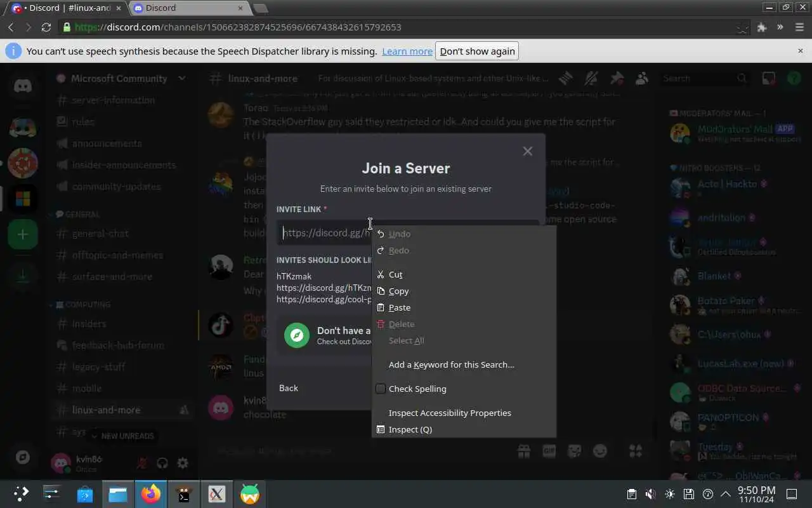Go back with browser back arrow

click(11, 27)
